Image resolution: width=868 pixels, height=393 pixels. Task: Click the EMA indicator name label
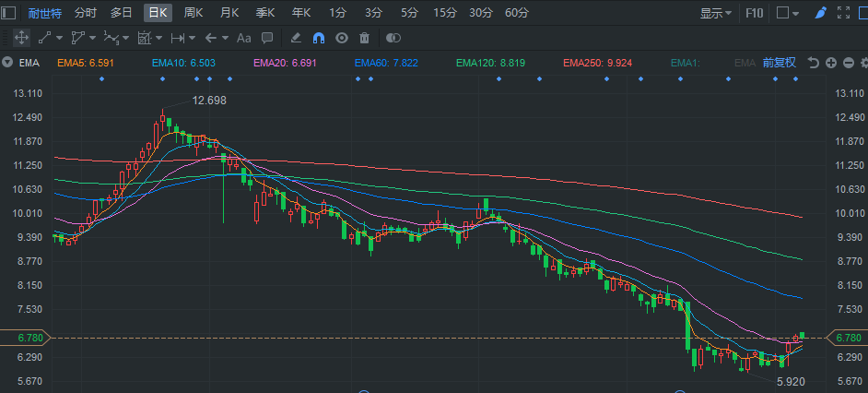(29, 63)
